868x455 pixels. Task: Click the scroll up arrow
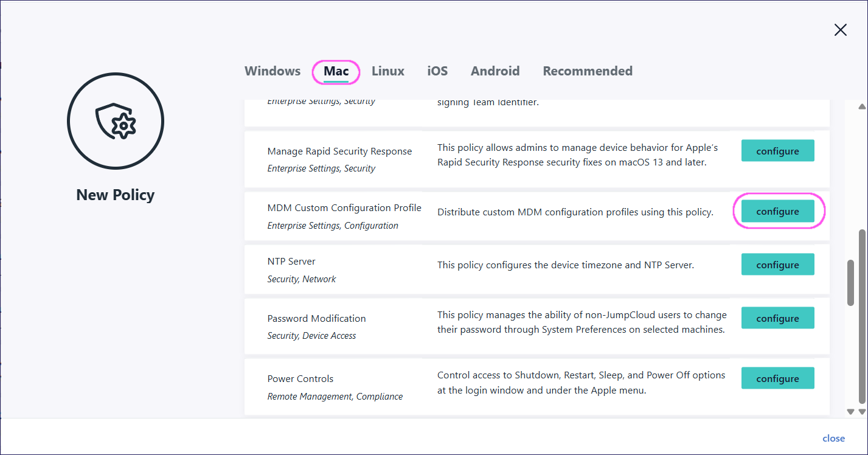coord(861,107)
